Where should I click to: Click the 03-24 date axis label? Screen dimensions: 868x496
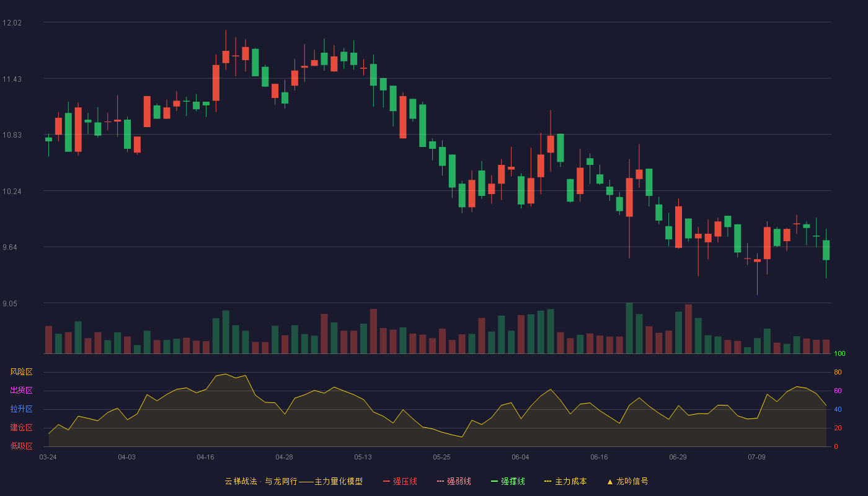point(48,457)
